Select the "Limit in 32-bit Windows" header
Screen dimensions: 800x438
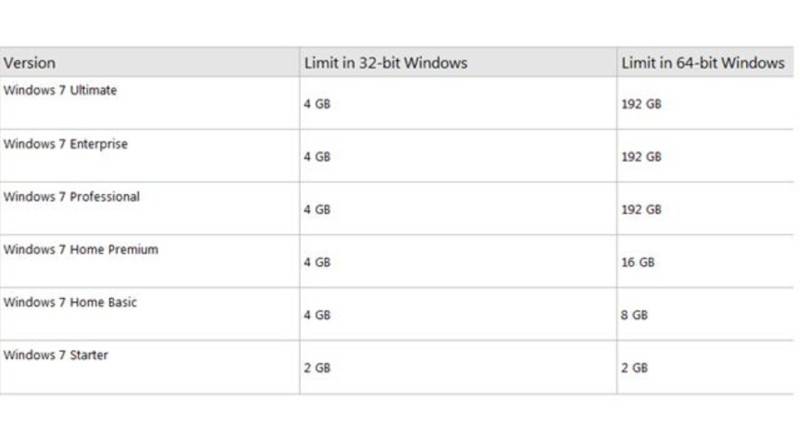pos(385,63)
